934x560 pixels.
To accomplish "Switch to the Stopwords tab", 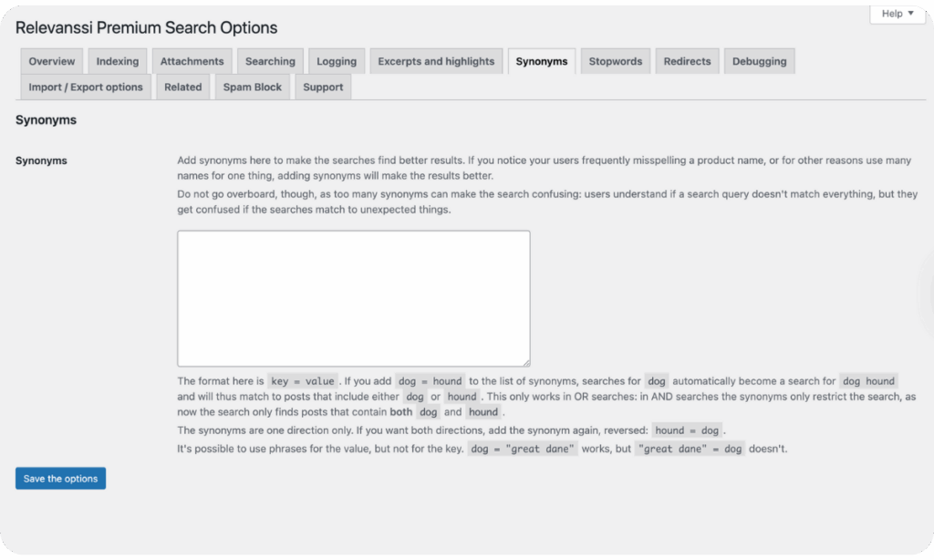I will pos(616,61).
